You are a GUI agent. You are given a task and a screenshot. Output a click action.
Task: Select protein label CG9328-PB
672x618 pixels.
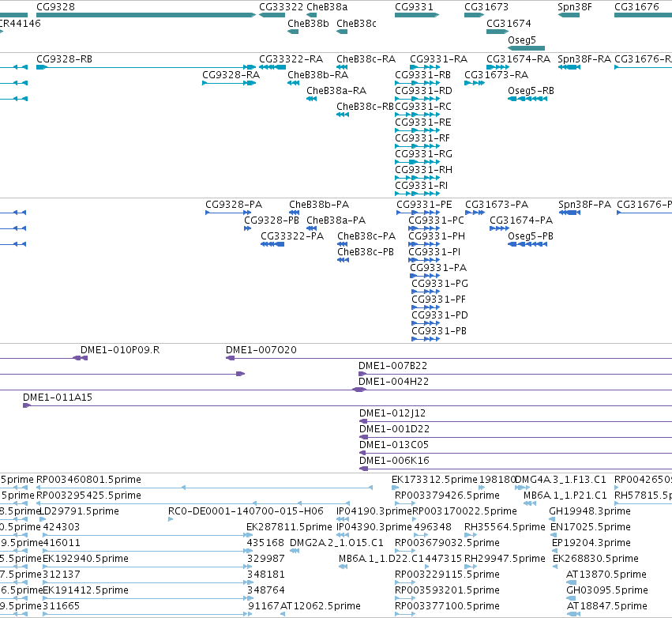tap(272, 220)
